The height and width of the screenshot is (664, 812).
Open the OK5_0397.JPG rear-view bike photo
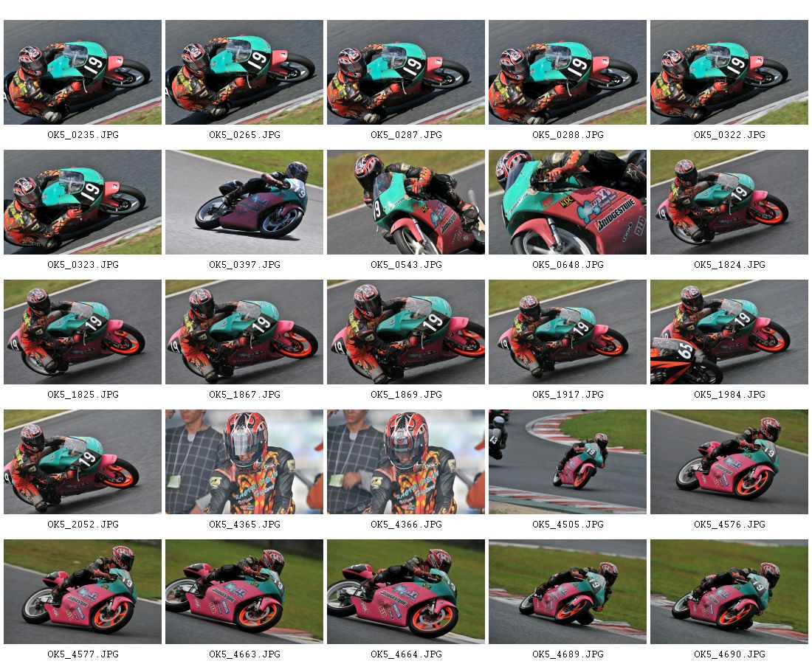(x=244, y=202)
